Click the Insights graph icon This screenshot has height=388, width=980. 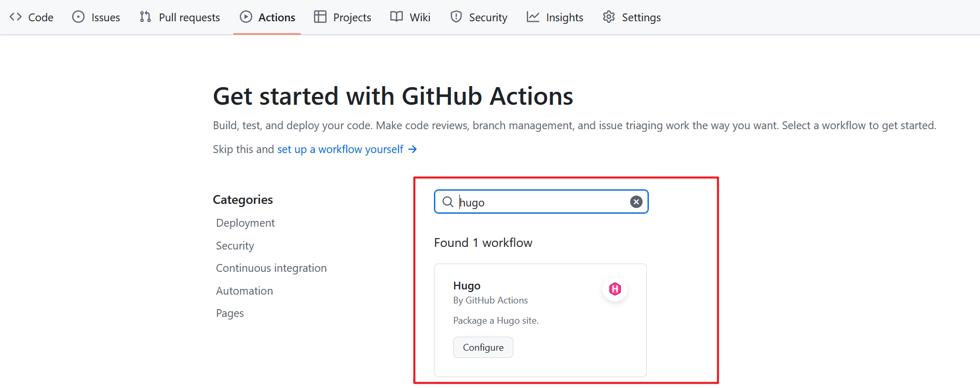coord(533,17)
